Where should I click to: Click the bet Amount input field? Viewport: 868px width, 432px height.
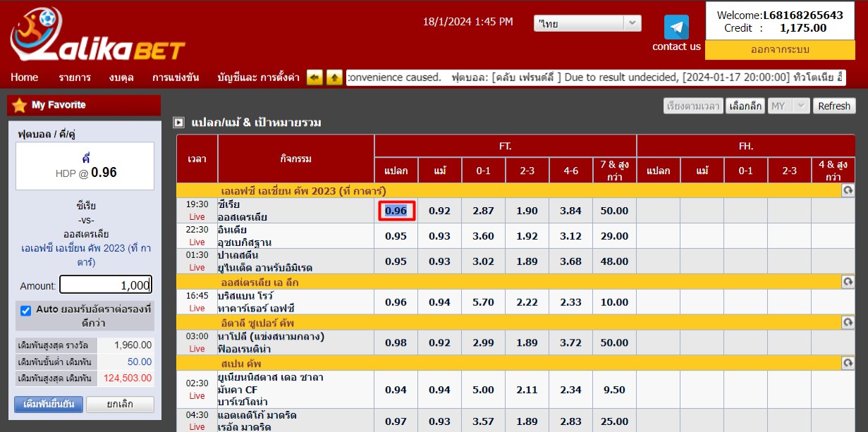106,285
